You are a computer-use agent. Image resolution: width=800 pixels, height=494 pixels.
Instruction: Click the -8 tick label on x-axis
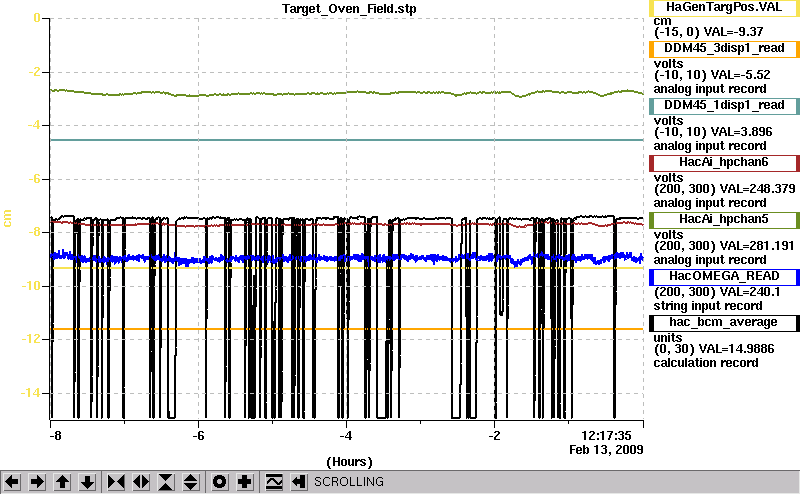coord(55,436)
